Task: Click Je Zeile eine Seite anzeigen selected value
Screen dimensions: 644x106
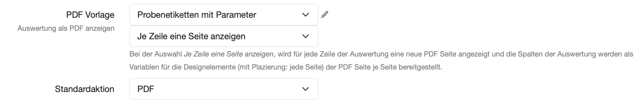Action: (x=191, y=36)
